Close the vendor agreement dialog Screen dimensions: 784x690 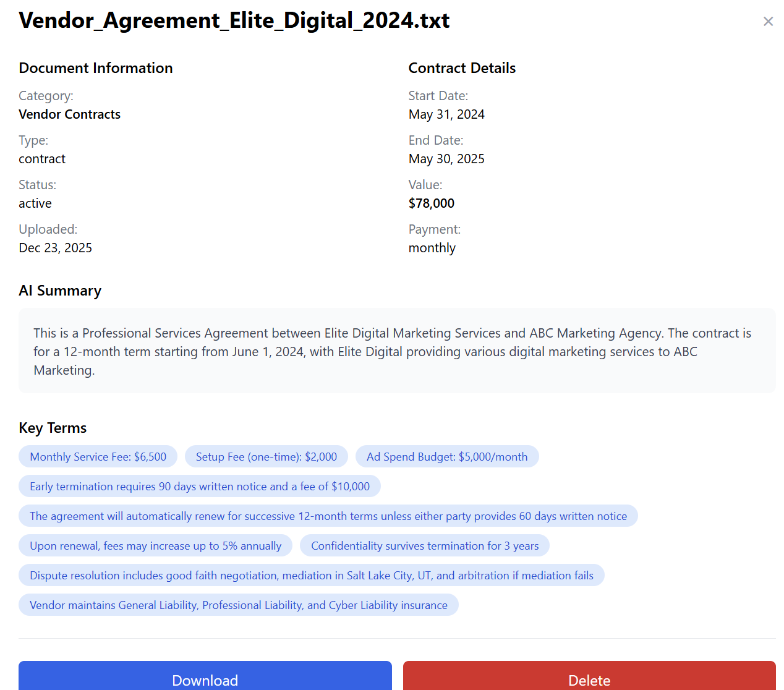(x=768, y=22)
